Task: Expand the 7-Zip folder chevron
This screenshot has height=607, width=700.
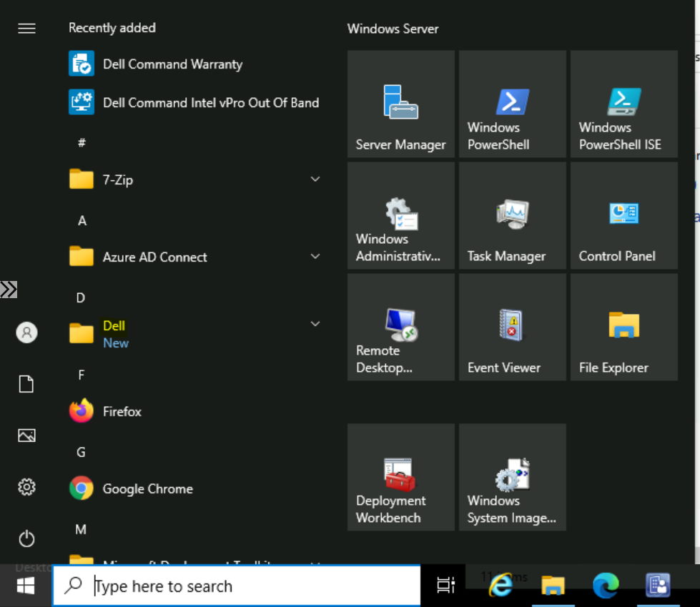Action: pyautogui.click(x=315, y=179)
